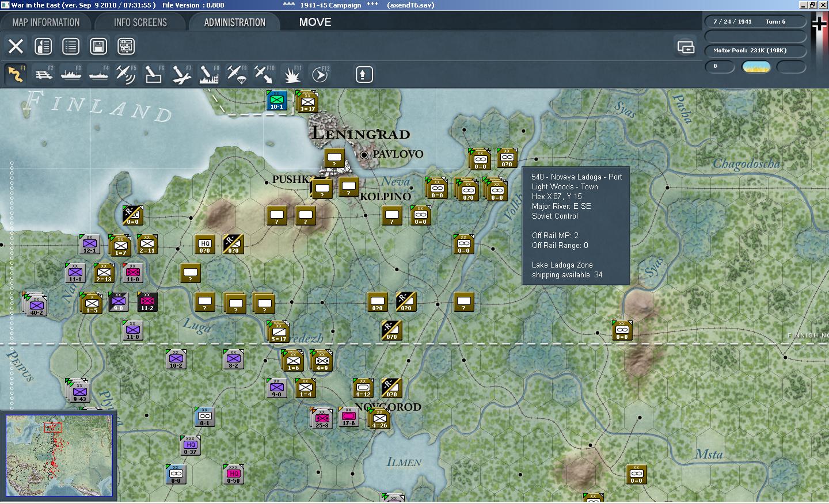Select the purple HQ counter labeled 0-37
Screen dimensions: 829x504
190,445
